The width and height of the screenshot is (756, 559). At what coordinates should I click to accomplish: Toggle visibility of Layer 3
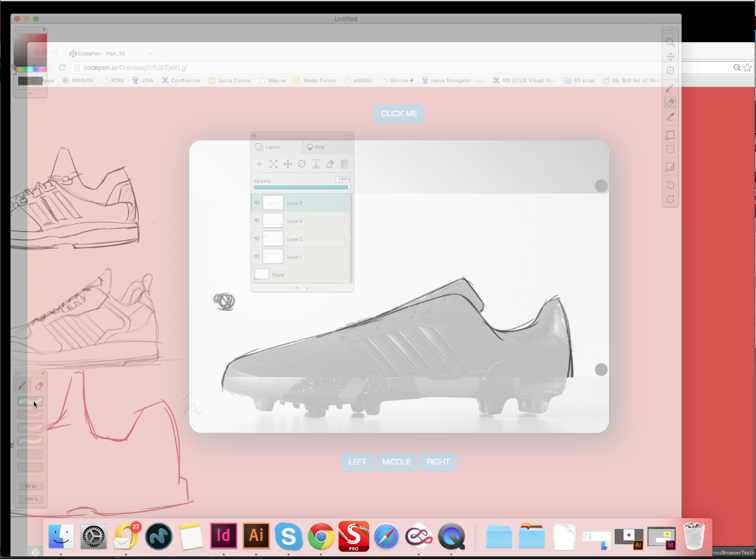click(x=257, y=221)
